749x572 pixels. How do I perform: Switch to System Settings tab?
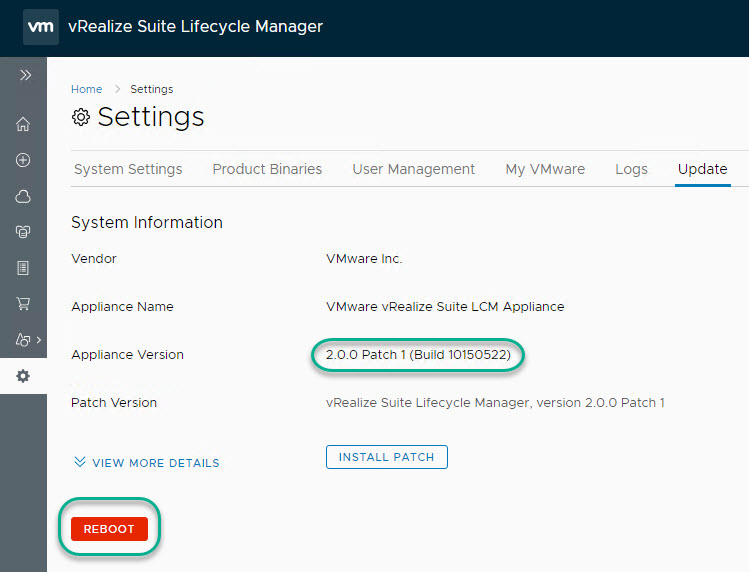coord(128,169)
